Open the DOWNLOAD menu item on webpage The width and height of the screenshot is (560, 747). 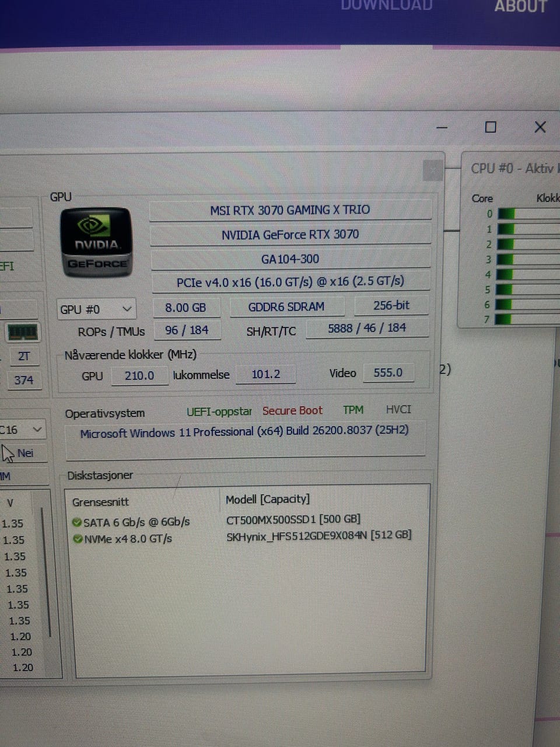386,6
